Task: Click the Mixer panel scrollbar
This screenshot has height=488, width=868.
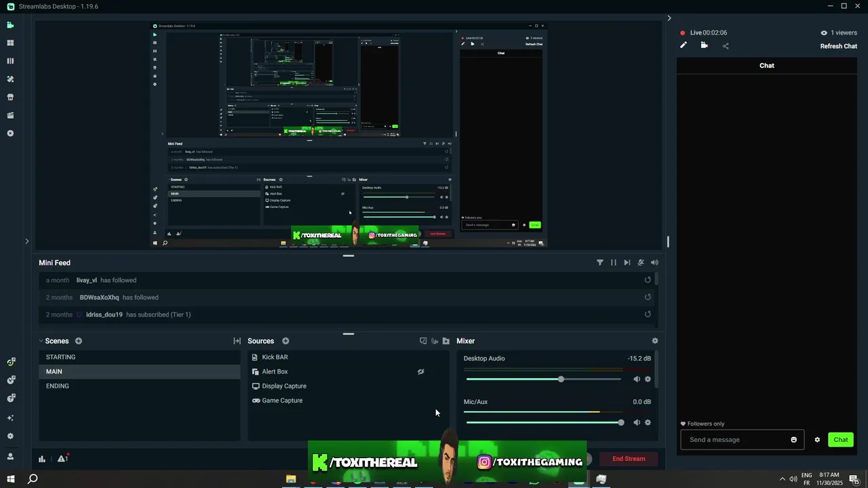Action: pyautogui.click(x=656, y=369)
